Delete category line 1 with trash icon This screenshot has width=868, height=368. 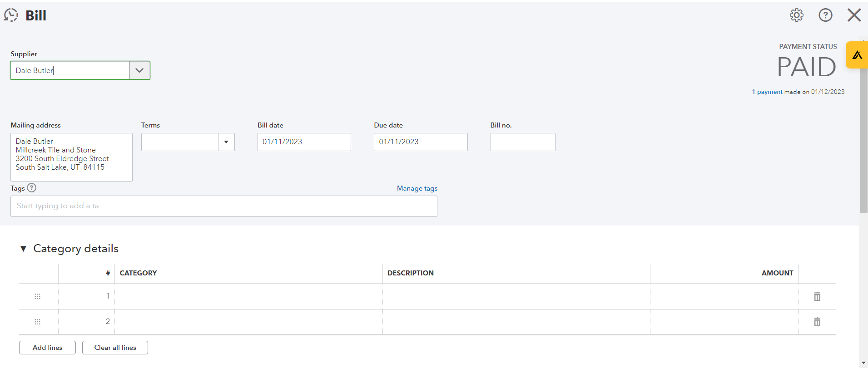coord(817,296)
